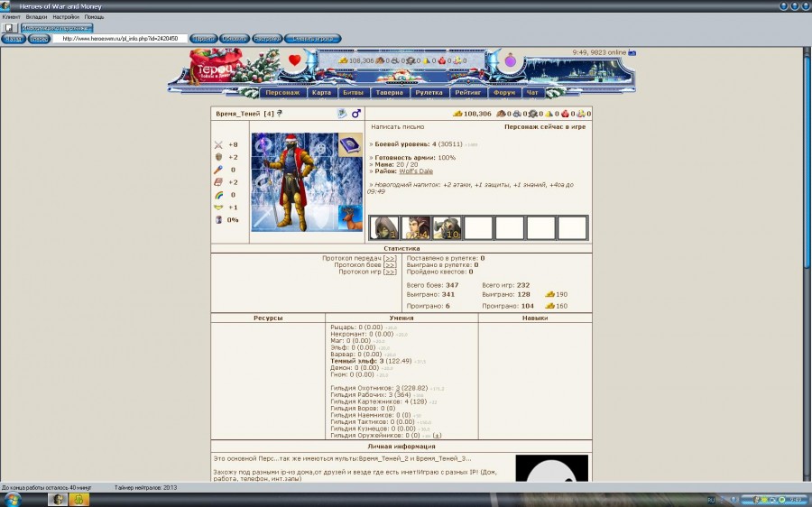Open the Таверна menu tab
812x507 pixels.
click(x=390, y=93)
